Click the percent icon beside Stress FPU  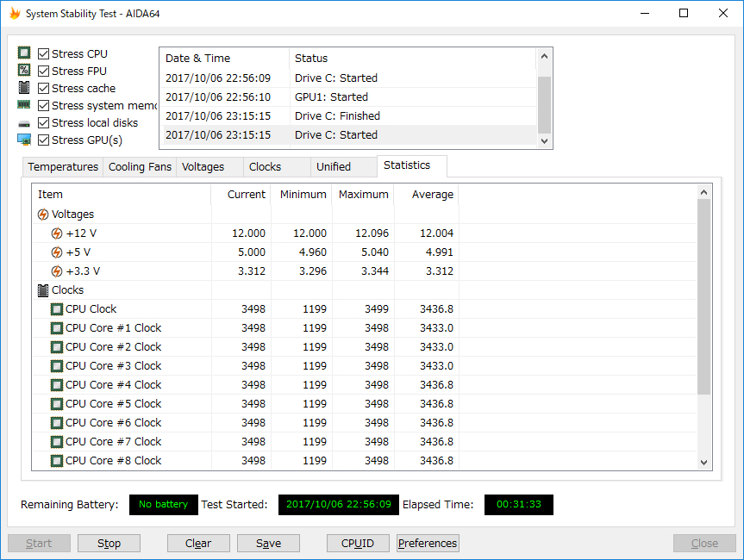[24, 70]
